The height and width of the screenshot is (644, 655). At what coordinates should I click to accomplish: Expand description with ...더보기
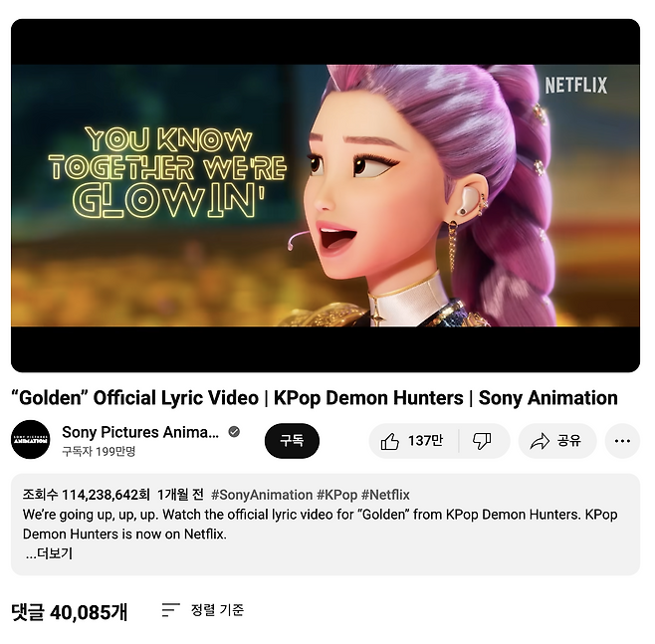point(50,553)
